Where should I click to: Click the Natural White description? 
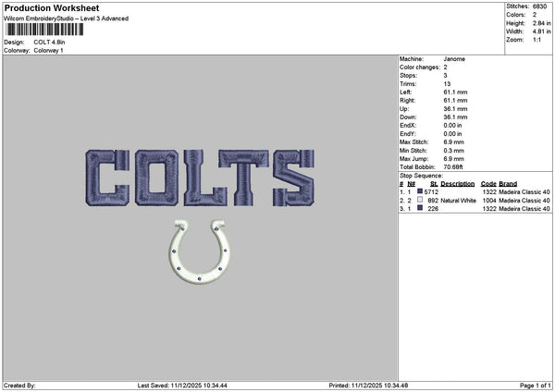[x=459, y=201]
